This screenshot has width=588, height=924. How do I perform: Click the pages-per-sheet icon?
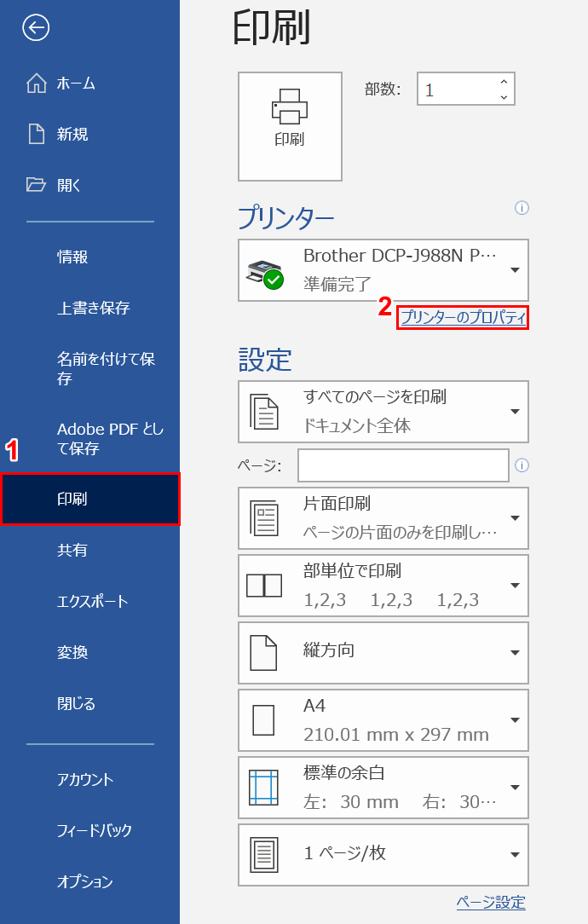point(264,855)
